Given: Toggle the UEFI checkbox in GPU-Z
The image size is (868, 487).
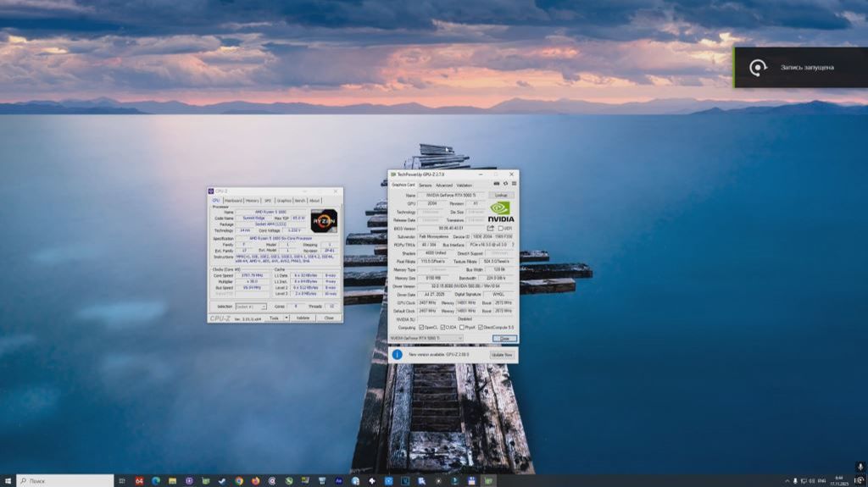Looking at the screenshot, I should (500, 228).
